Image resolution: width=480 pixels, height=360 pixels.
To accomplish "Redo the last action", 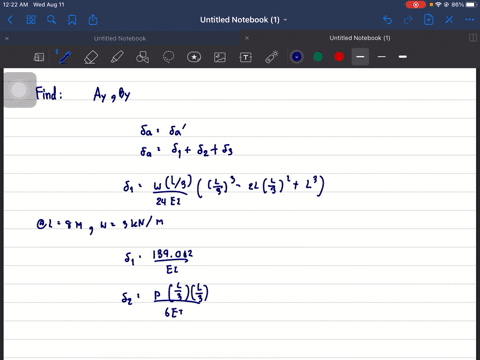I will click(408, 20).
